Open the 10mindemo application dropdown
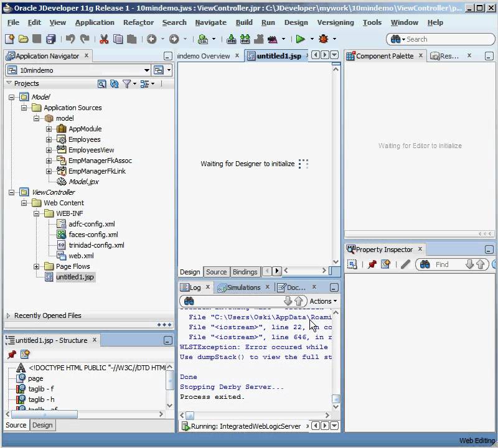 point(147,70)
